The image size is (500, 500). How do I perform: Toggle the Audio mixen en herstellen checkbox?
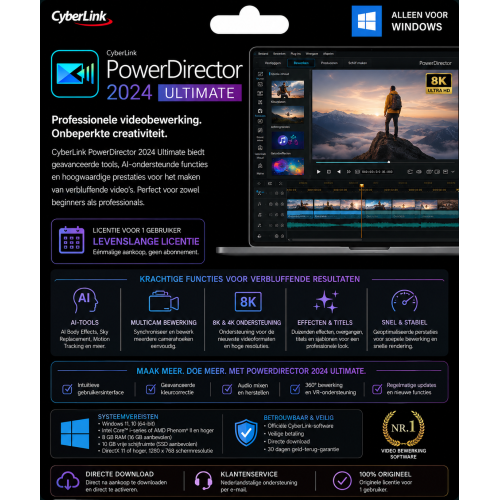point(227,389)
